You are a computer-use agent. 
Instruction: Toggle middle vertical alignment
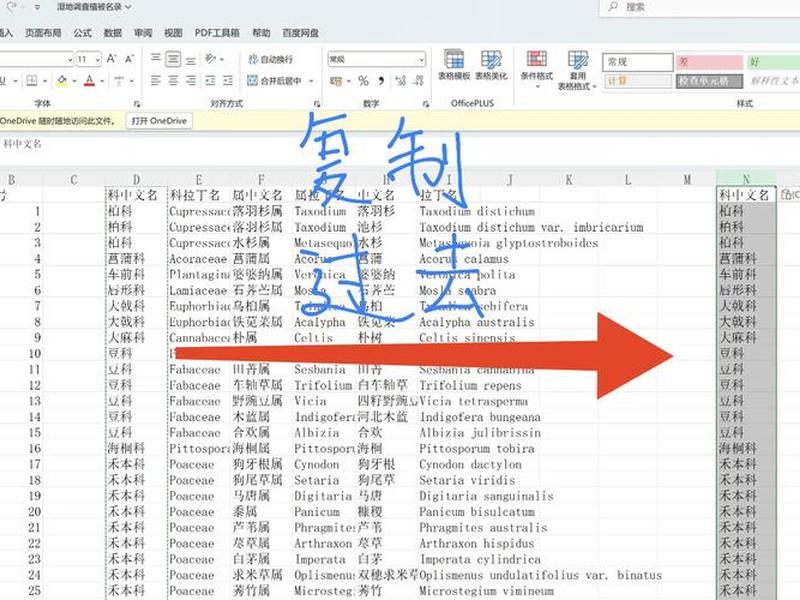[173, 59]
